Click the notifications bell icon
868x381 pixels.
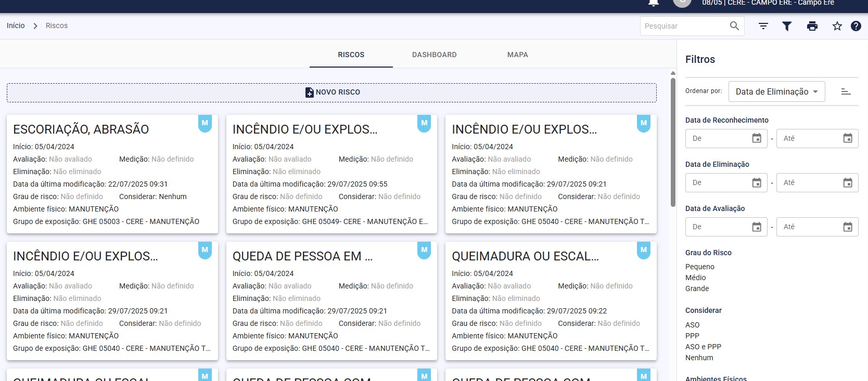[x=654, y=3]
